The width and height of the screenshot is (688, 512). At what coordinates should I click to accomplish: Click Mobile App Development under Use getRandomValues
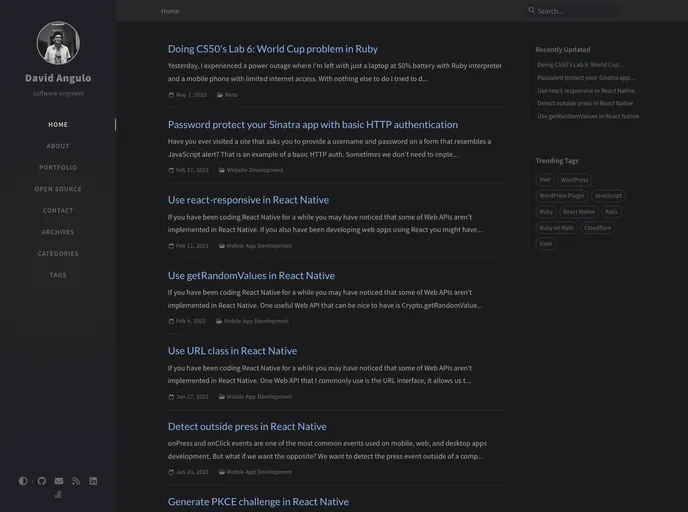coord(256,321)
